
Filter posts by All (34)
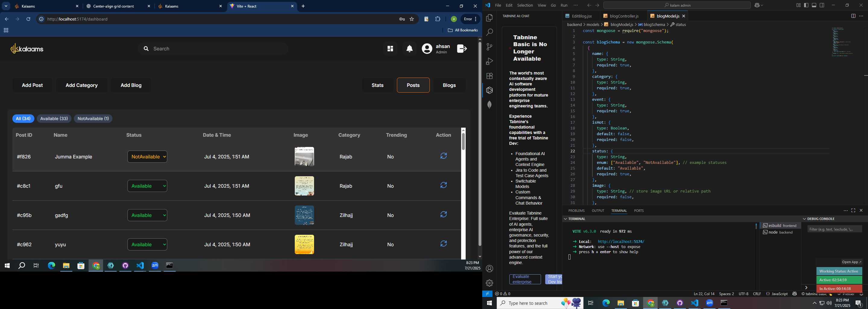click(23, 119)
